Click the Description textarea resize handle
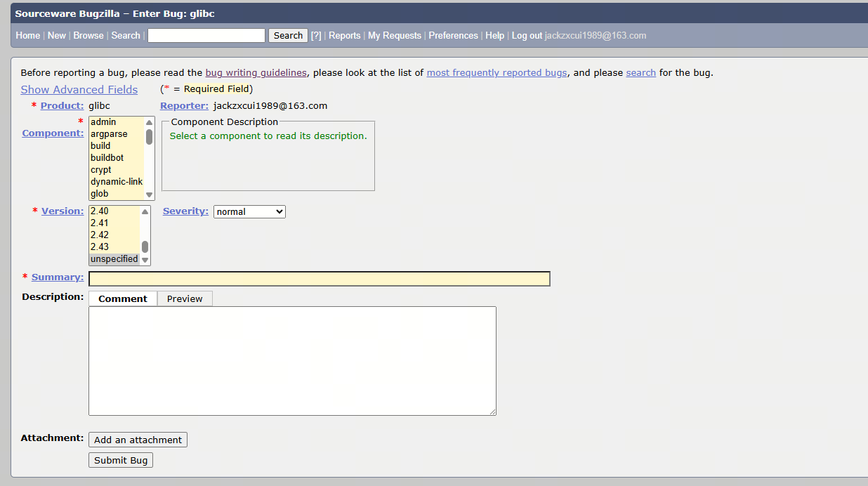The height and width of the screenshot is (486, 868). [x=492, y=412]
